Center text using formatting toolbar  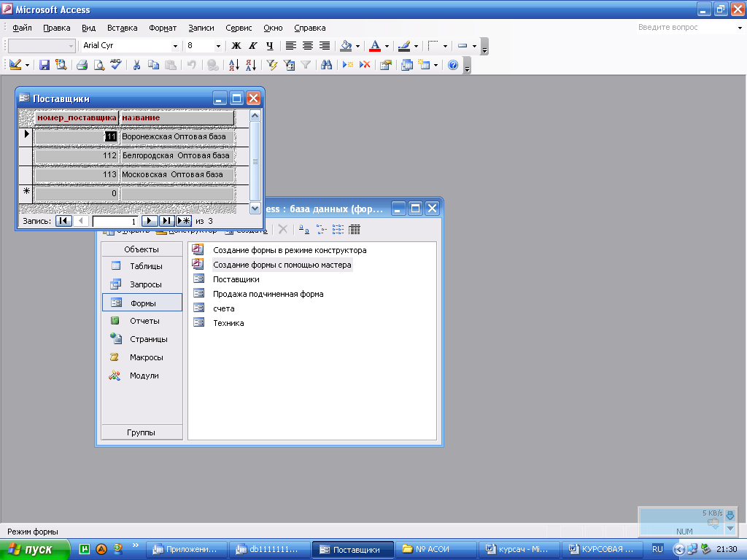tap(308, 46)
